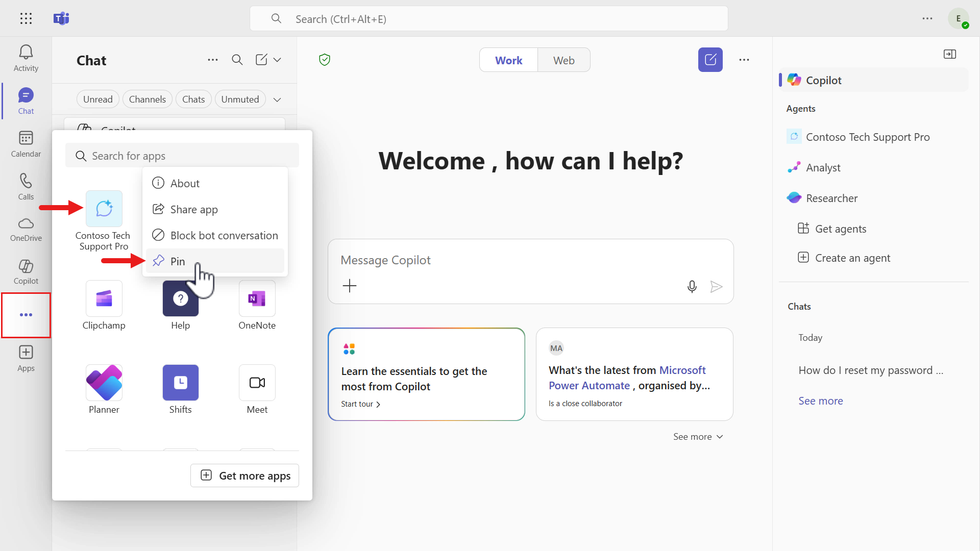Image resolution: width=980 pixels, height=551 pixels.
Task: Open new chat dropdown arrow
Action: tap(277, 60)
